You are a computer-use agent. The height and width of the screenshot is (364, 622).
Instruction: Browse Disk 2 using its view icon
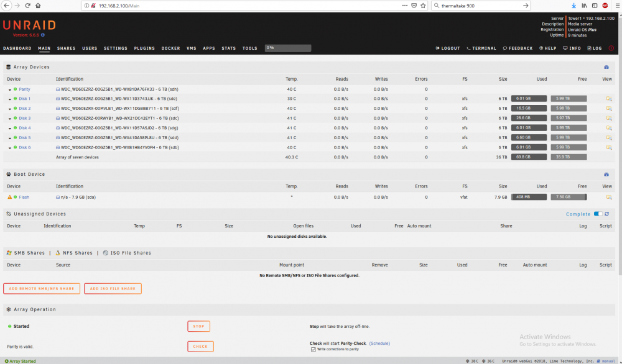[608, 108]
